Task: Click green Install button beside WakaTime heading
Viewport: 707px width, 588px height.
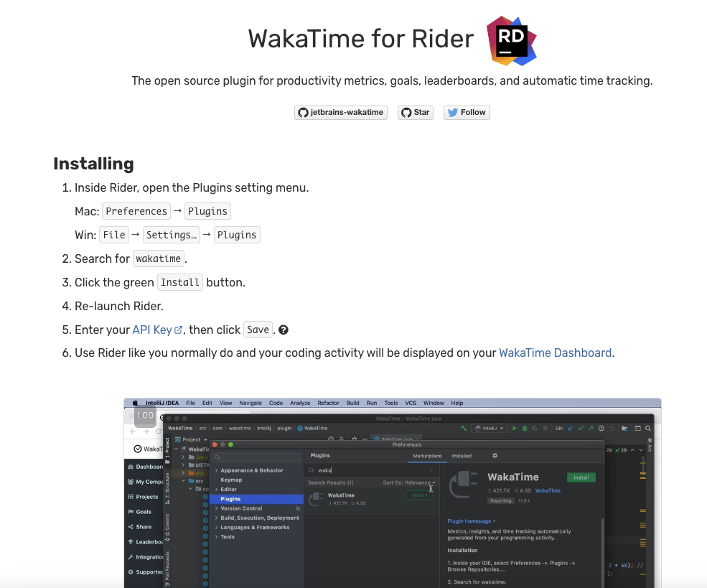Action: click(x=581, y=477)
